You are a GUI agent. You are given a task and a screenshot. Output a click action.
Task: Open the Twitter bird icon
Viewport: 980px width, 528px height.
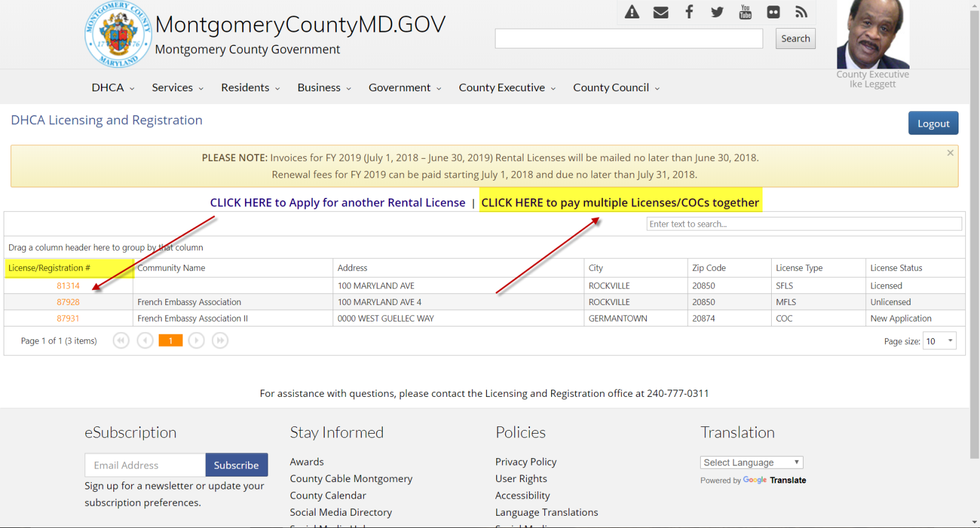pyautogui.click(x=717, y=12)
